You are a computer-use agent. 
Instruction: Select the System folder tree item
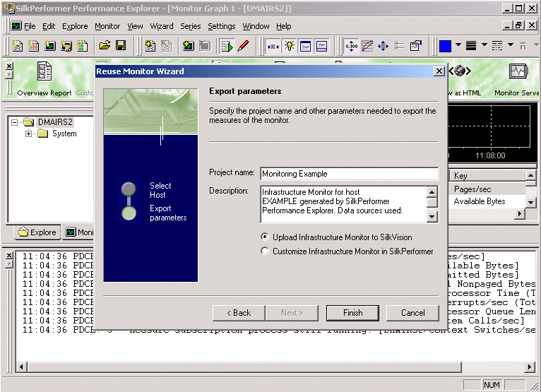coord(64,133)
